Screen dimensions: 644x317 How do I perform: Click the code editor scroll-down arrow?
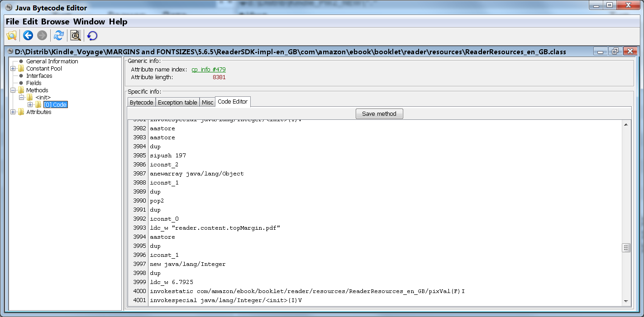pos(626,301)
